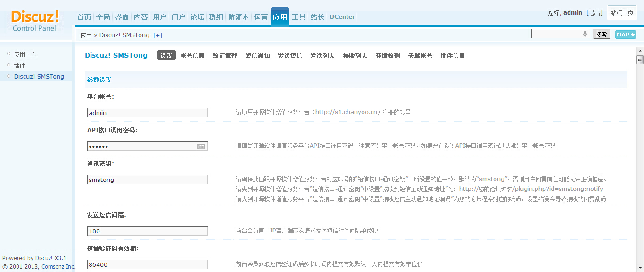Open 运营 top menu
Viewport: 644px width, 272px height.
[x=261, y=17]
